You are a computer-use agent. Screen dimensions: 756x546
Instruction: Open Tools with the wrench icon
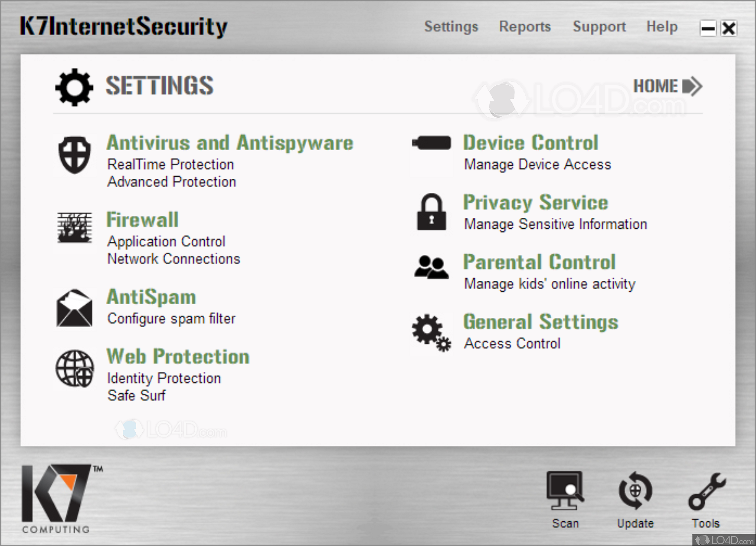[x=706, y=499]
